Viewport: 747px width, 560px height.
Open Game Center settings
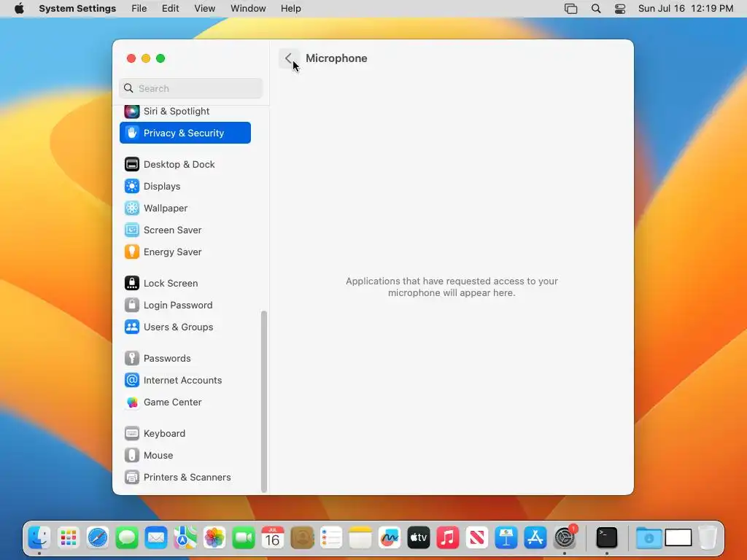point(185,402)
